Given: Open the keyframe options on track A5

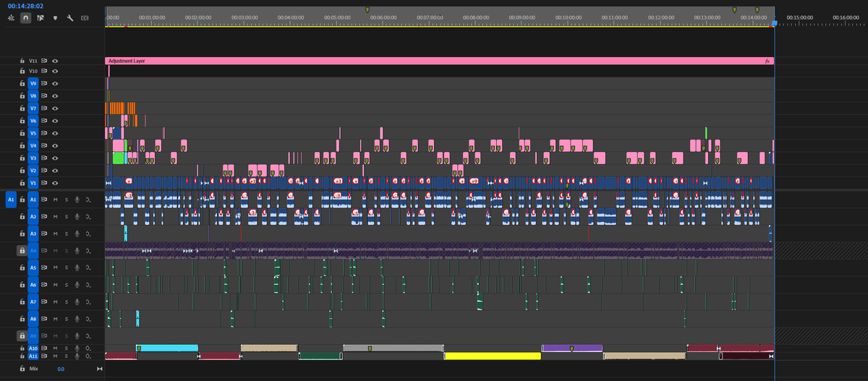Looking at the screenshot, I should point(88,267).
